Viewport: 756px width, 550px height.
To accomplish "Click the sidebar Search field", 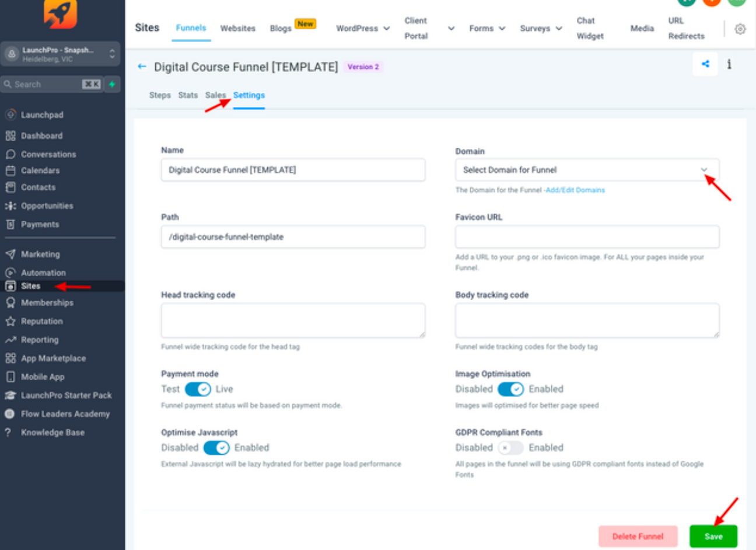I will [52, 84].
